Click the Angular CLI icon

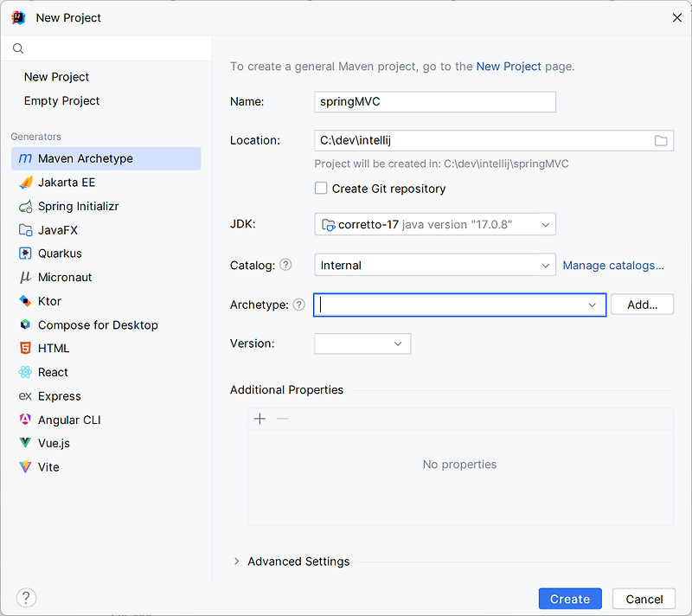(x=25, y=420)
